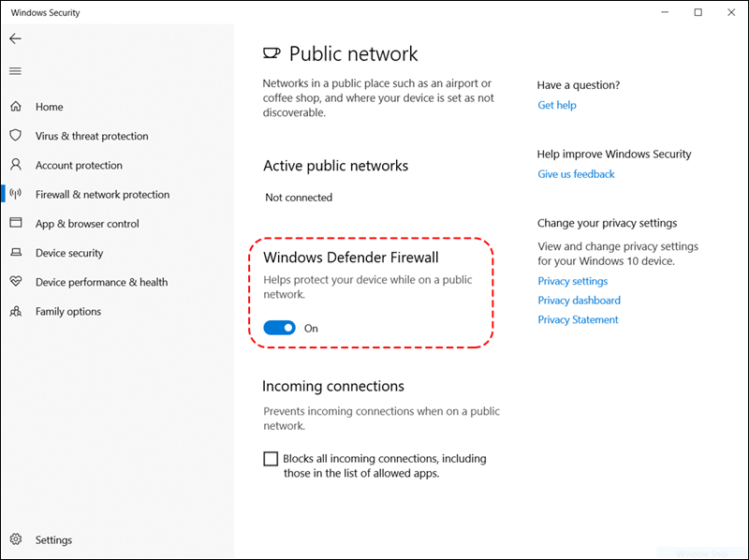Open Privacy settings link

(x=573, y=281)
